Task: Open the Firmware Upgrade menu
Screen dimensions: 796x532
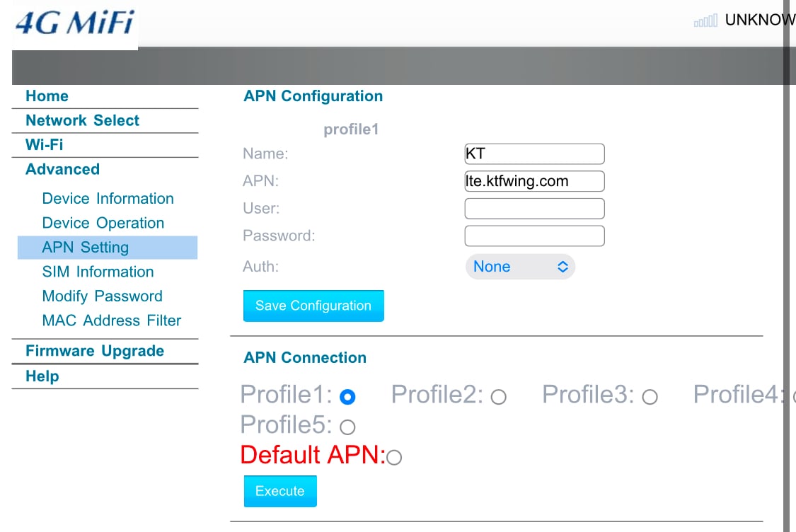Action: [95, 351]
